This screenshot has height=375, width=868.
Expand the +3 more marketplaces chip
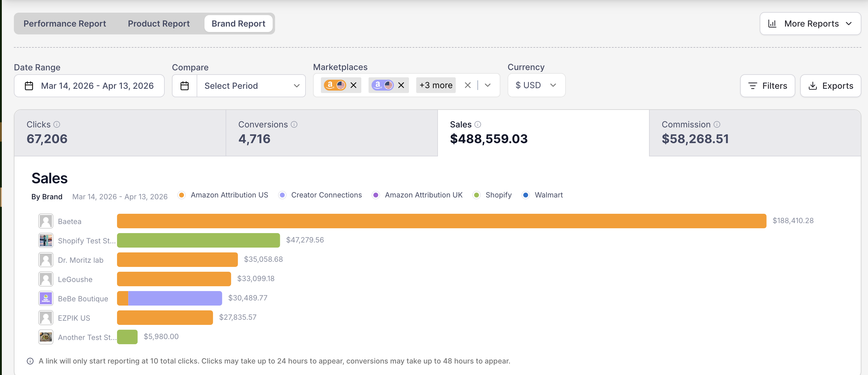coord(435,85)
